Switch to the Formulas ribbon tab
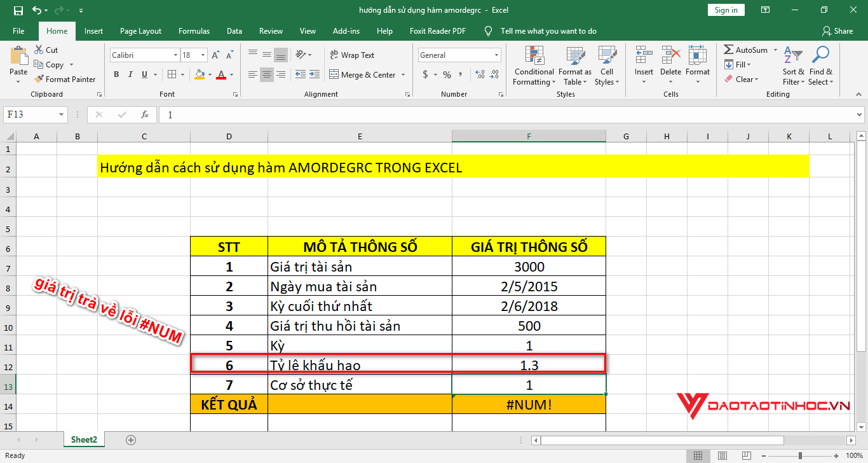 point(194,31)
